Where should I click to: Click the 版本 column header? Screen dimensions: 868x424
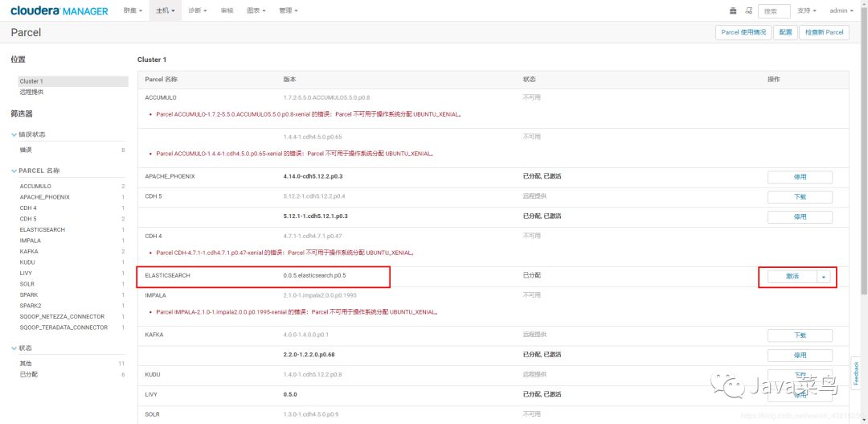[289, 80]
